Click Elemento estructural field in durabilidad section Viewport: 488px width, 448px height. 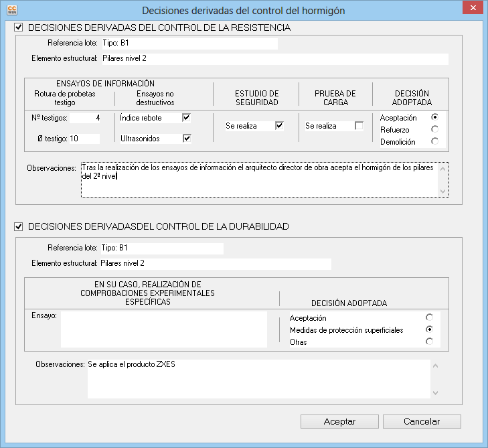point(216,264)
